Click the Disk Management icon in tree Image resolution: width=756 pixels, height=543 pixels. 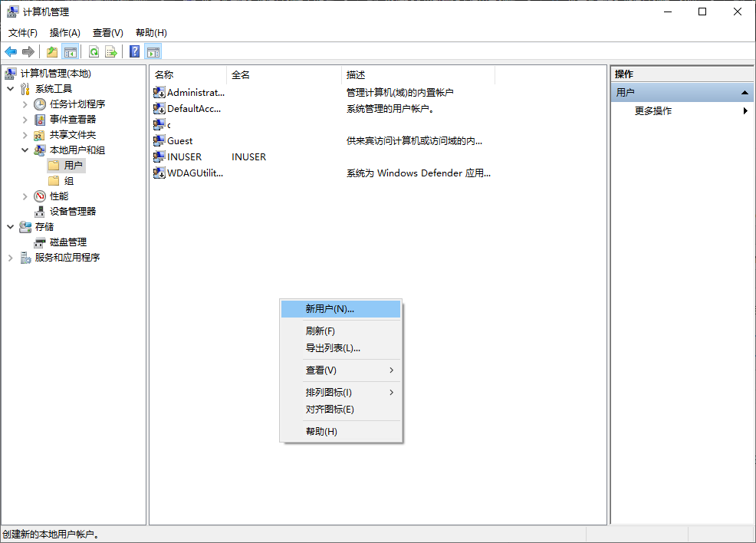(40, 242)
